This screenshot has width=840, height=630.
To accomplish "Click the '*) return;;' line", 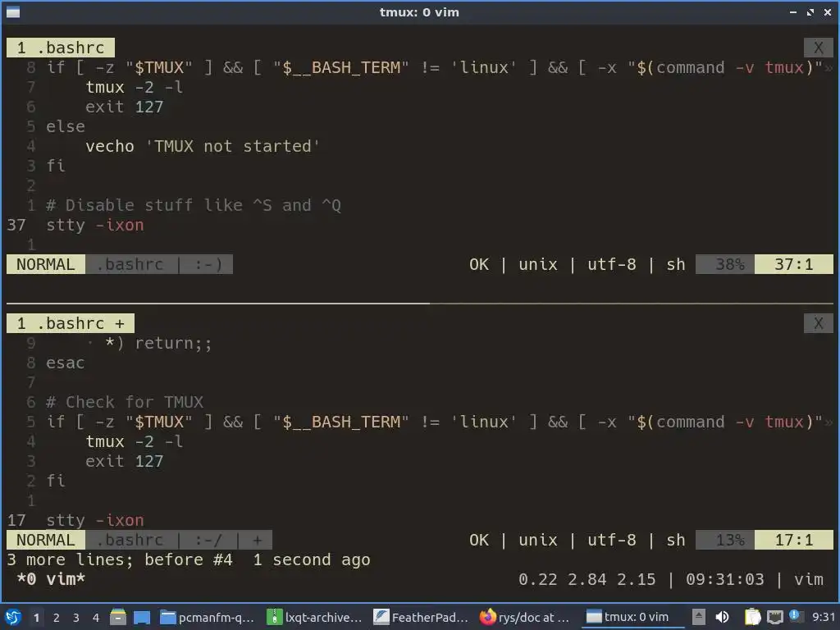I will click(158, 344).
